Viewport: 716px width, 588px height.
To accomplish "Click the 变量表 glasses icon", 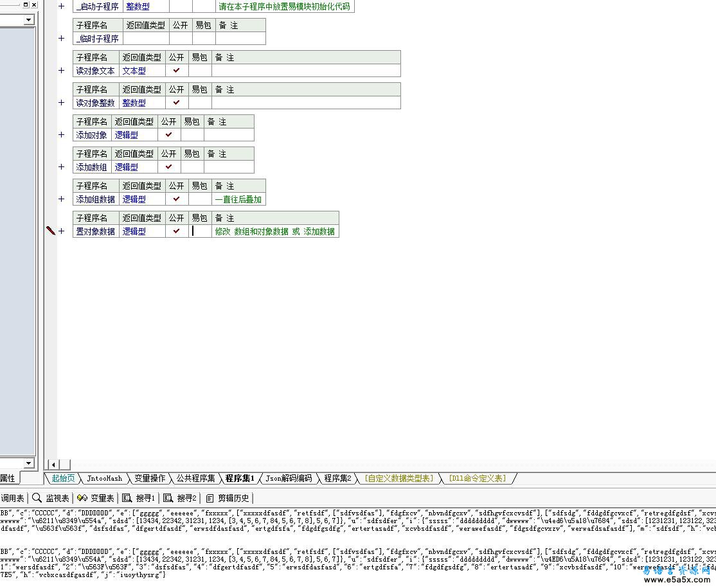I will (x=82, y=497).
